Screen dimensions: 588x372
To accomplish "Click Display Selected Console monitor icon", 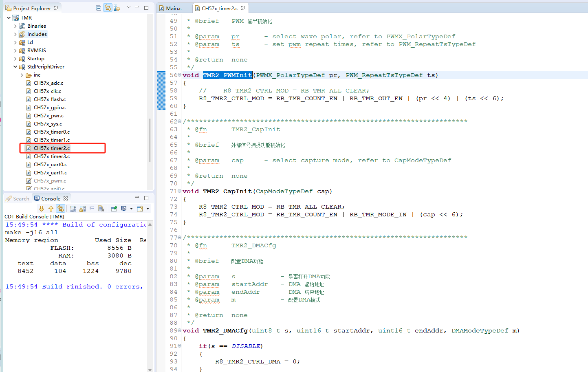I will (124, 209).
